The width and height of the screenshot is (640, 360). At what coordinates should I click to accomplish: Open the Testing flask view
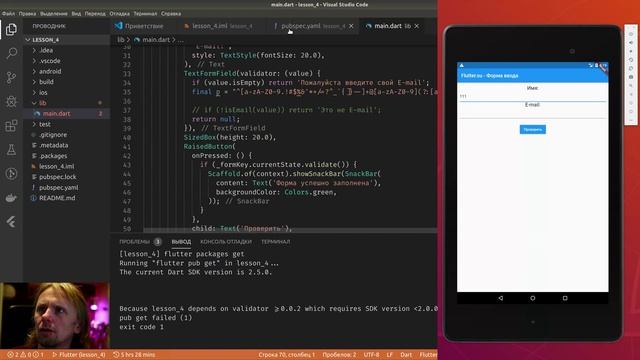(11, 149)
